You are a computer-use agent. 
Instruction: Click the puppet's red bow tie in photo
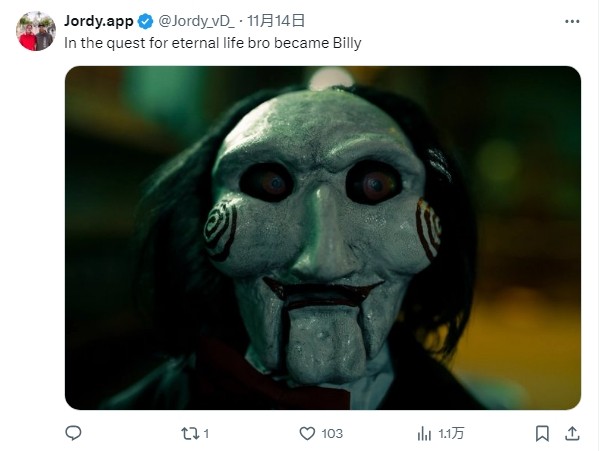click(276, 375)
